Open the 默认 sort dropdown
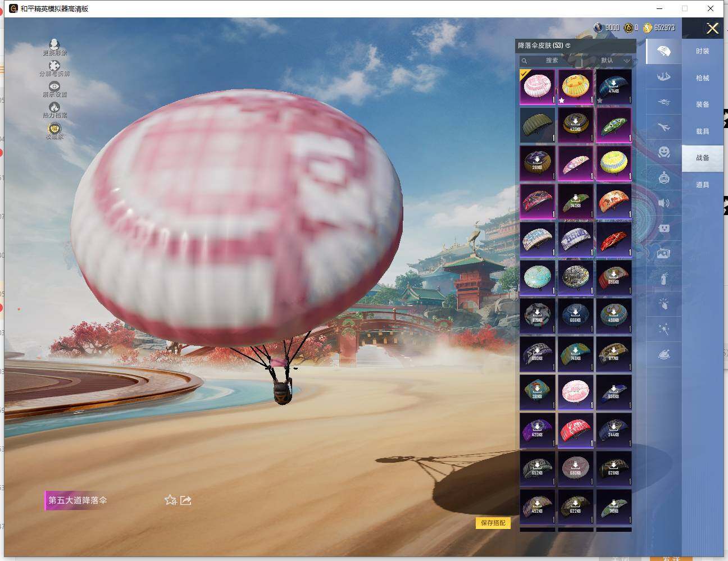Viewport: 728px width, 561px height. 615,61
